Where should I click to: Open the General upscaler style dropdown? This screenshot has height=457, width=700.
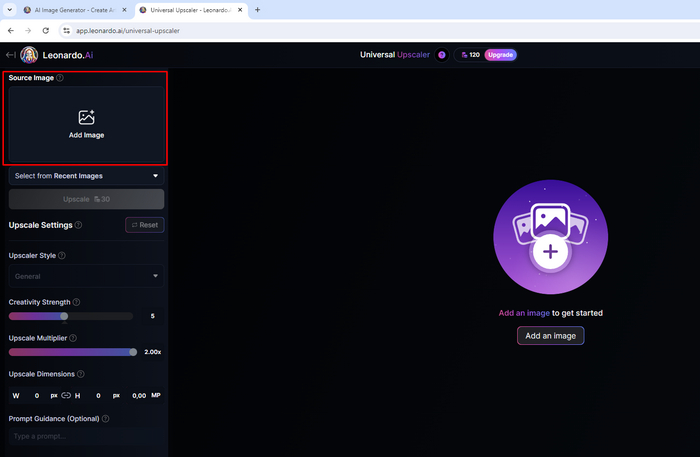(87, 276)
